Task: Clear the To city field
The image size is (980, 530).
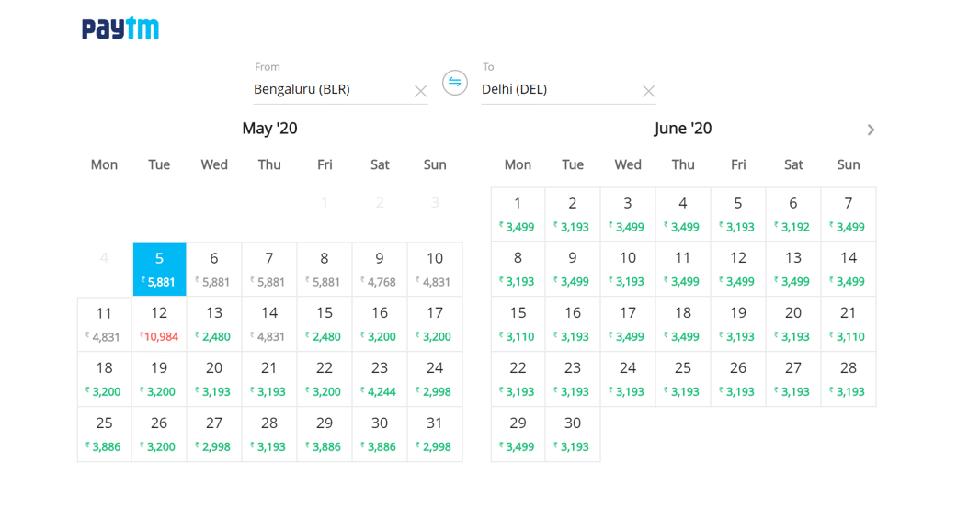Action: [648, 91]
